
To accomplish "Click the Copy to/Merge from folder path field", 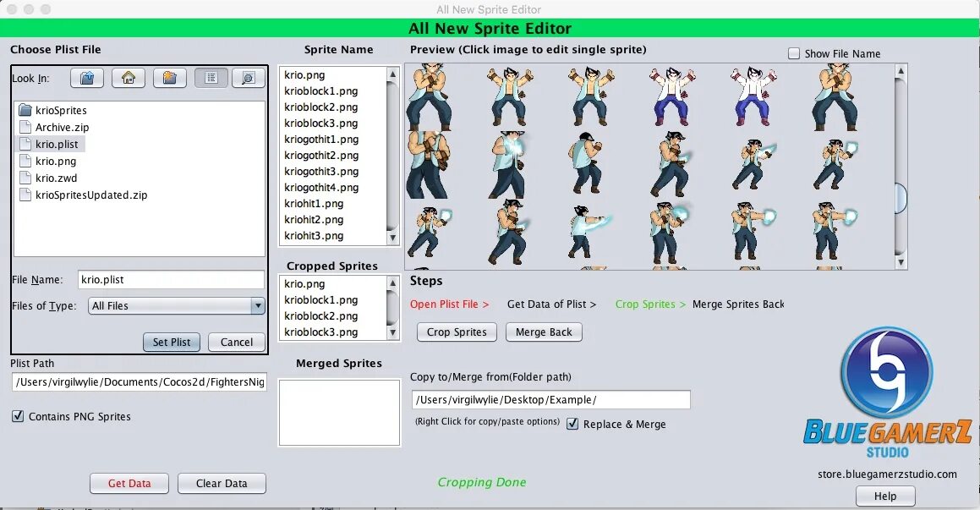I will pyautogui.click(x=550, y=400).
